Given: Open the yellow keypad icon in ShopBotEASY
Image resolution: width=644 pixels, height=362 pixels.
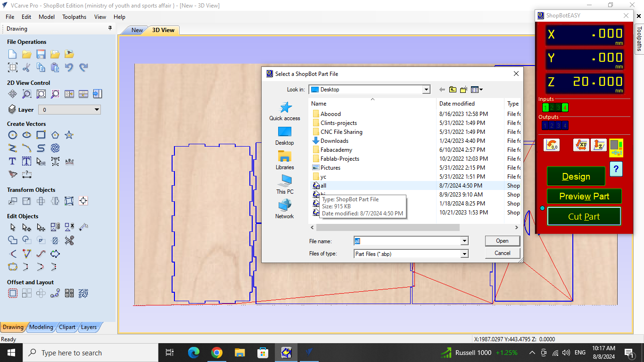Looking at the screenshot, I should click(616, 148).
